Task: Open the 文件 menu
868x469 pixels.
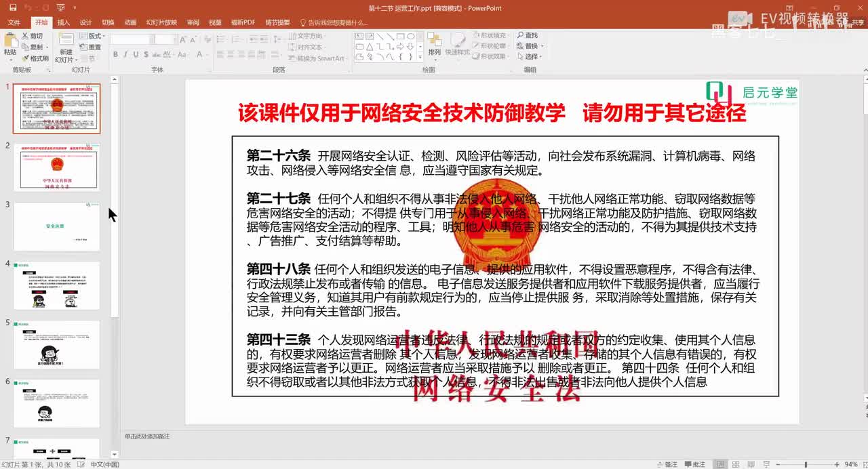Action: [14, 22]
